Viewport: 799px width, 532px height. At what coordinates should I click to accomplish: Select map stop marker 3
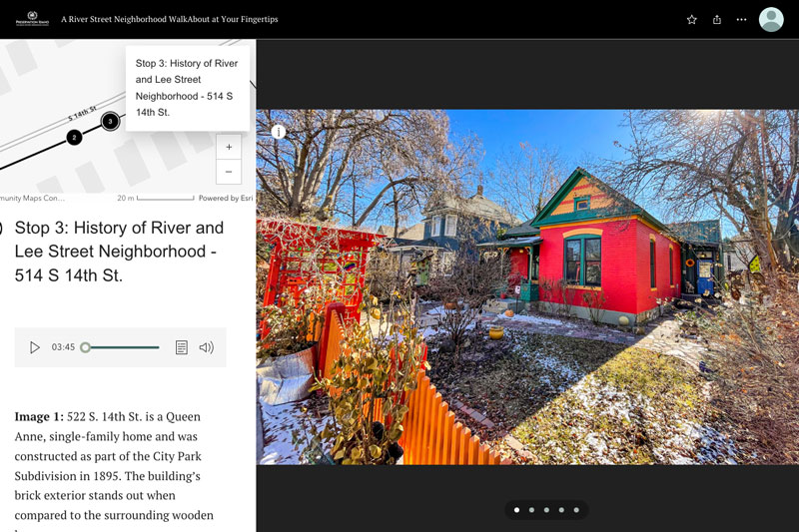point(110,121)
